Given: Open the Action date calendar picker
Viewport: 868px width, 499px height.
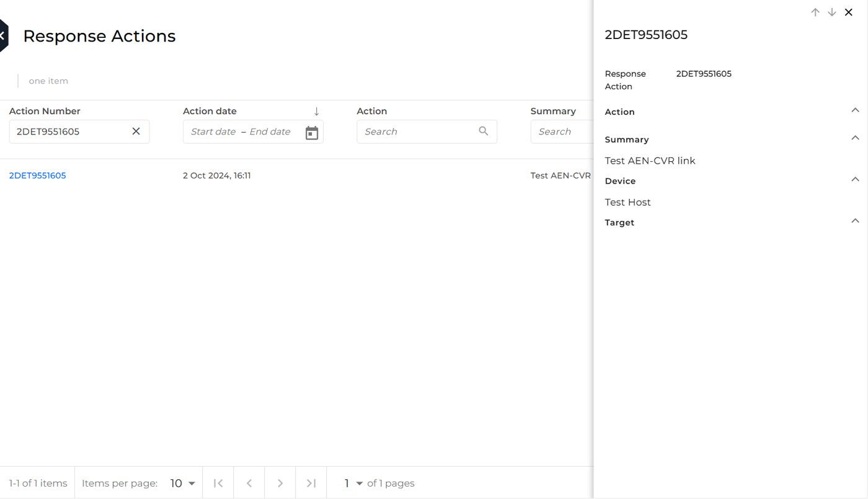Looking at the screenshot, I should [312, 132].
